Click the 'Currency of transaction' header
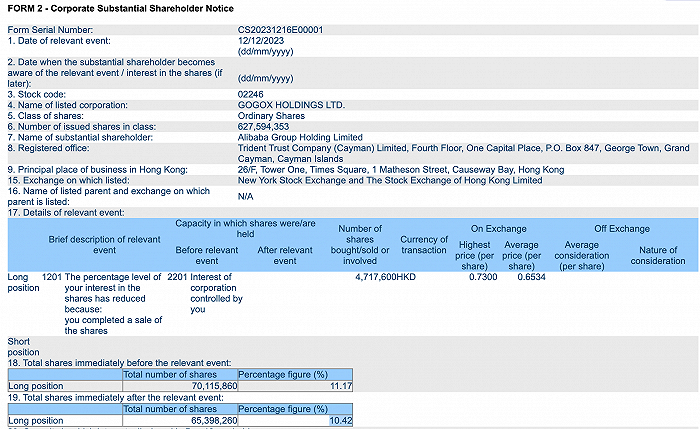Screen dimensions: 700x429 click(x=424, y=245)
